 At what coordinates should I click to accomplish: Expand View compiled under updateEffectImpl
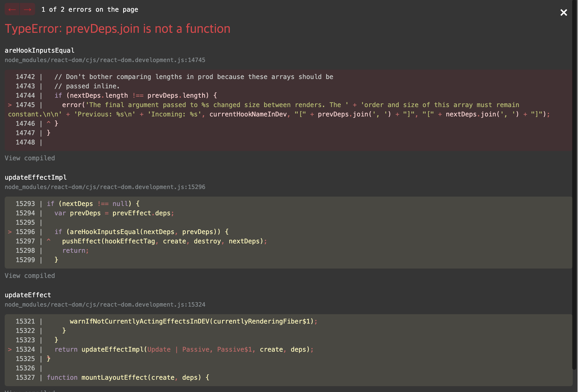tap(30, 276)
